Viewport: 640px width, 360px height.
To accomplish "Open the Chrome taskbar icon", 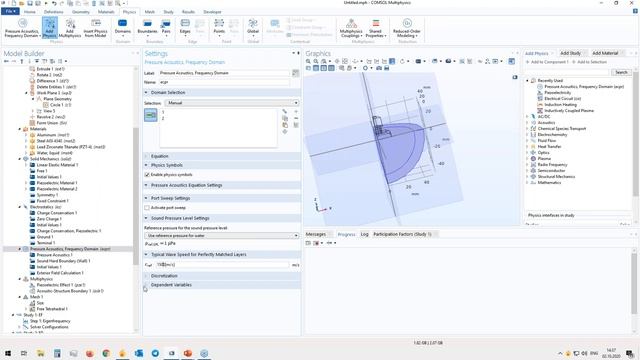I will (x=106, y=353).
